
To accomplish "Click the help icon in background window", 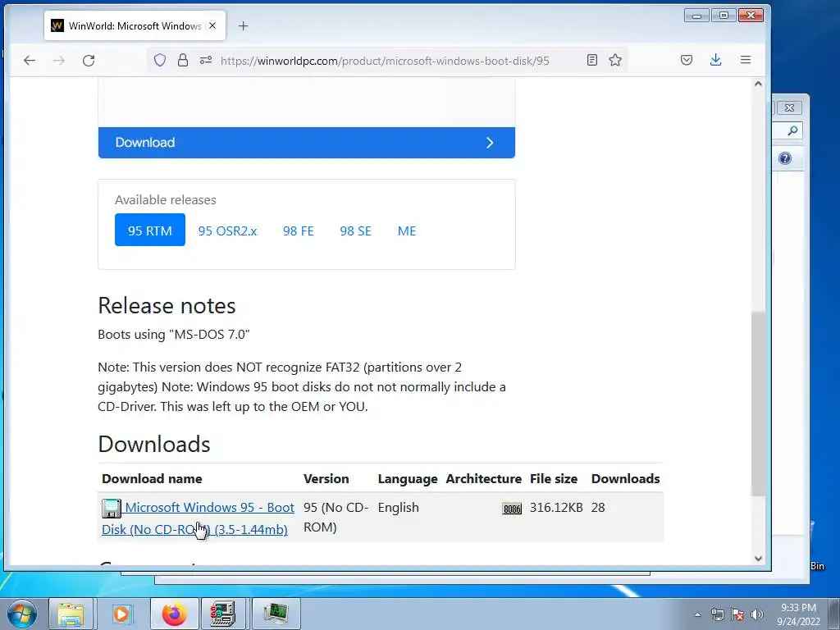I will pos(785,158).
